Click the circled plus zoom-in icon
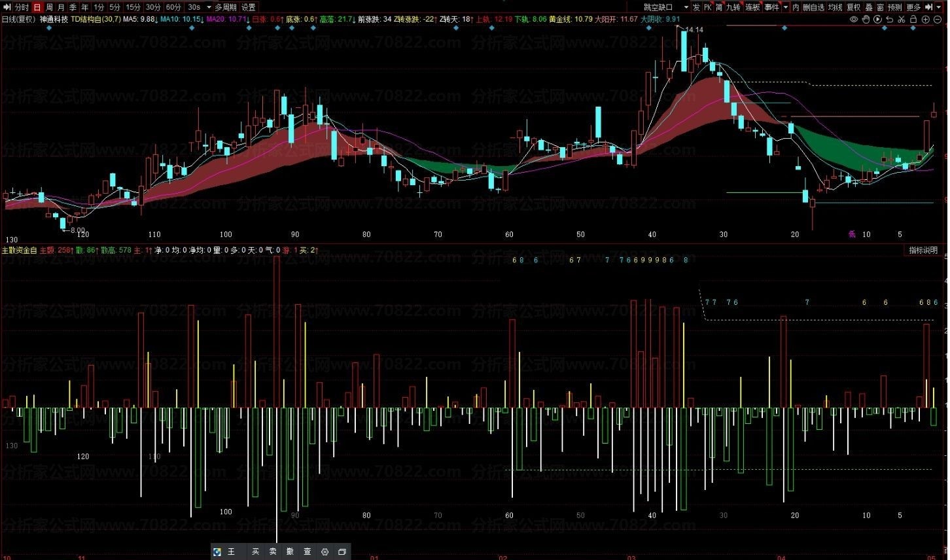This screenshot has width=950, height=560. (x=925, y=20)
